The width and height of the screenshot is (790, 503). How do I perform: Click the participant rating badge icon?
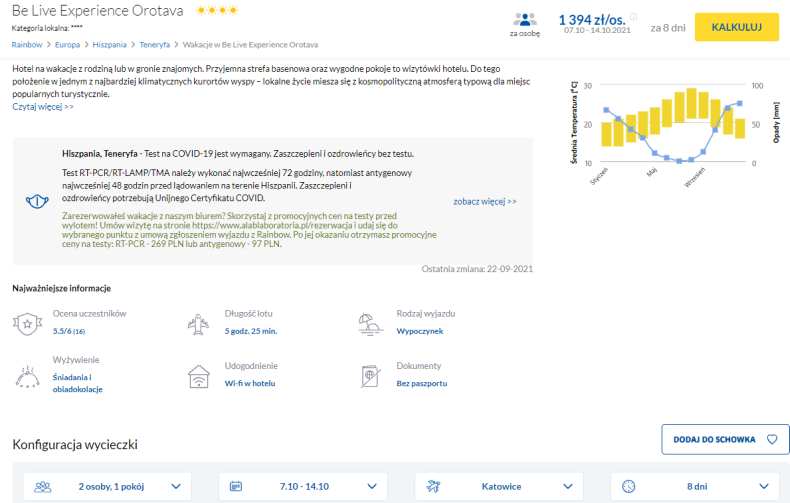pyautogui.click(x=28, y=324)
